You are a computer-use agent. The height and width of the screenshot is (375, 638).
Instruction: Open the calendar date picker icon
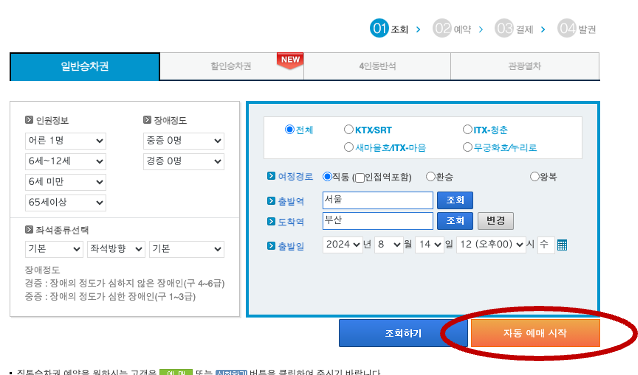562,245
